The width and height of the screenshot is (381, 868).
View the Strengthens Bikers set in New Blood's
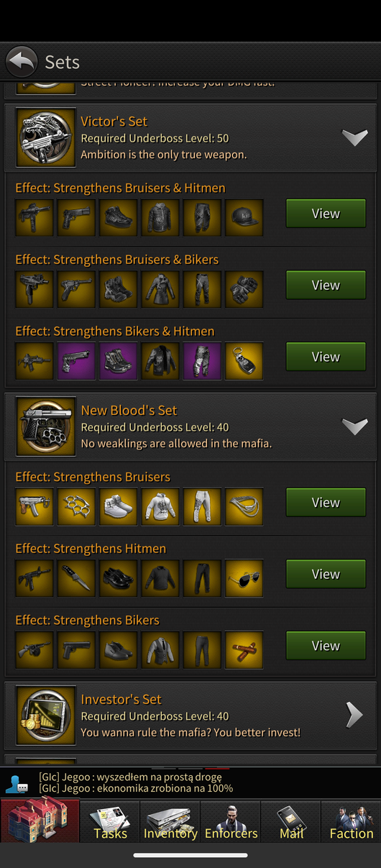pos(326,646)
